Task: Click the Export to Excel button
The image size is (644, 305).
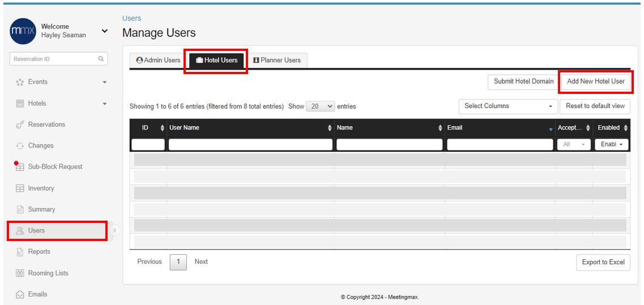Action: 603,263
